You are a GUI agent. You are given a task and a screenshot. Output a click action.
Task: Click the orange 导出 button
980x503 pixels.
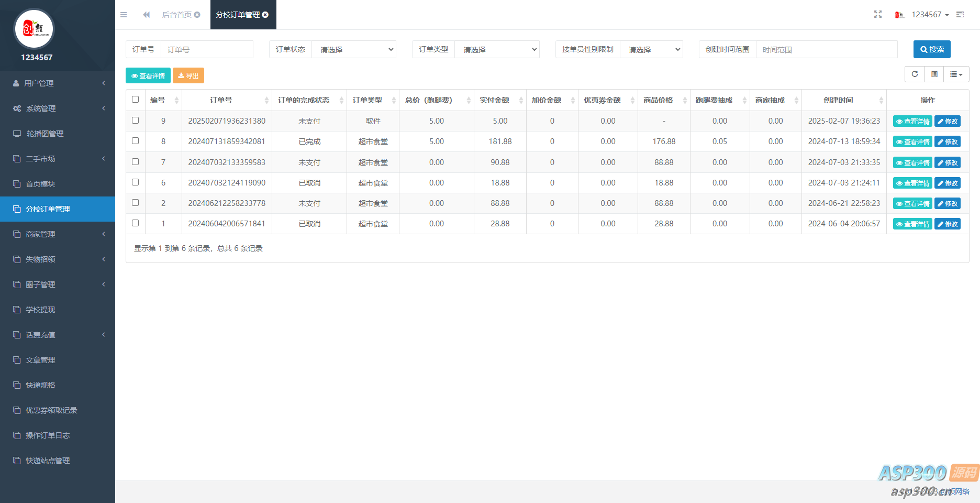tap(188, 76)
